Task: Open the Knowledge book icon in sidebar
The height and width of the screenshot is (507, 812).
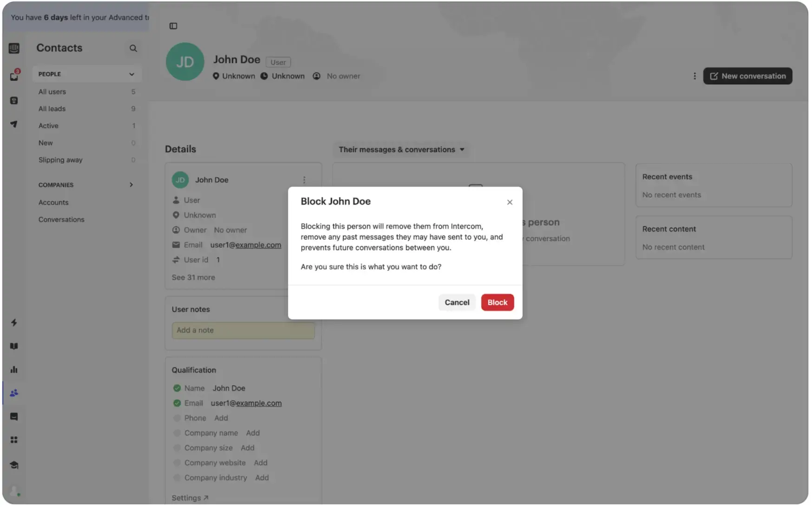Action: (14, 346)
